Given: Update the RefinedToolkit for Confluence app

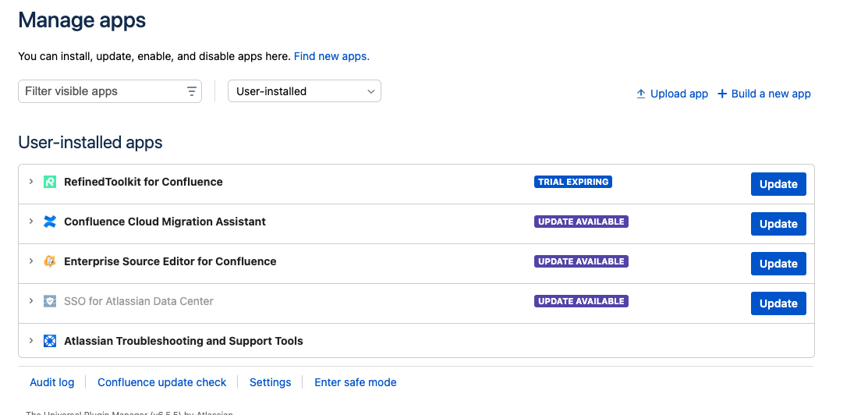Looking at the screenshot, I should [778, 184].
